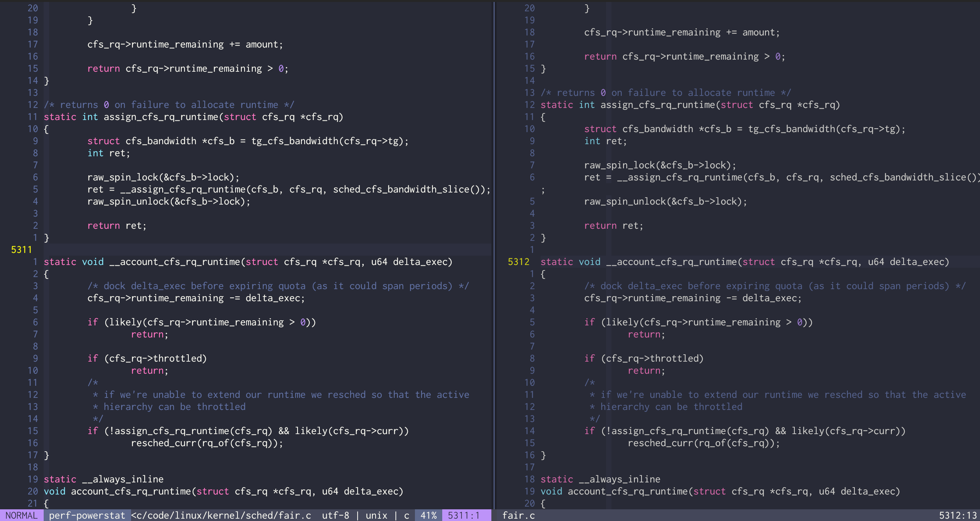Screen dimensions: 980x521
Task: Click 'int ret;' declaration in right pane
Action: pos(605,141)
